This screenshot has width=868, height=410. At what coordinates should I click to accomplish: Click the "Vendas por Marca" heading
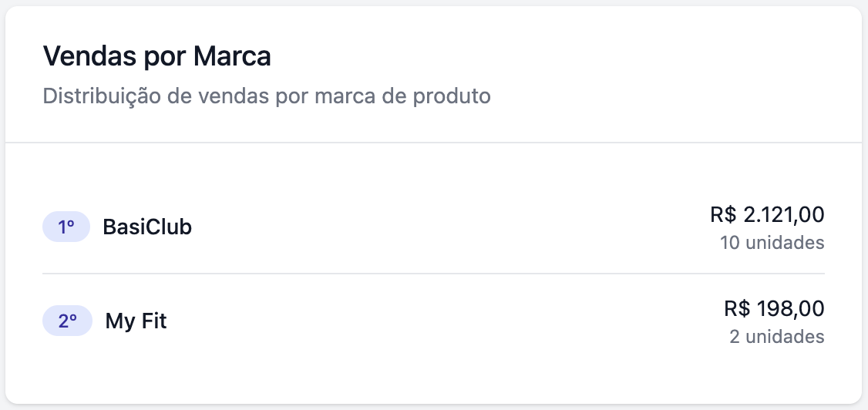[x=156, y=56]
